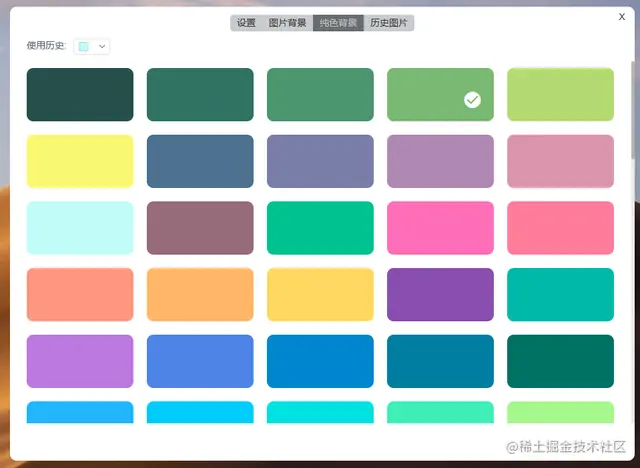
Task: Select the partially visible sky blue swatch
Action: click(x=80, y=412)
